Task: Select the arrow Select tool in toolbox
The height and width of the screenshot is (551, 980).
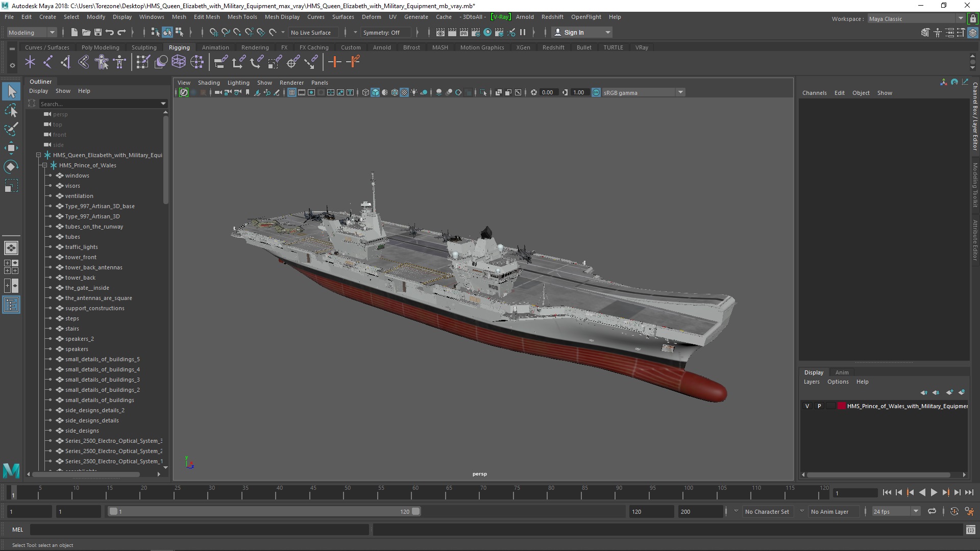Action: [11, 92]
